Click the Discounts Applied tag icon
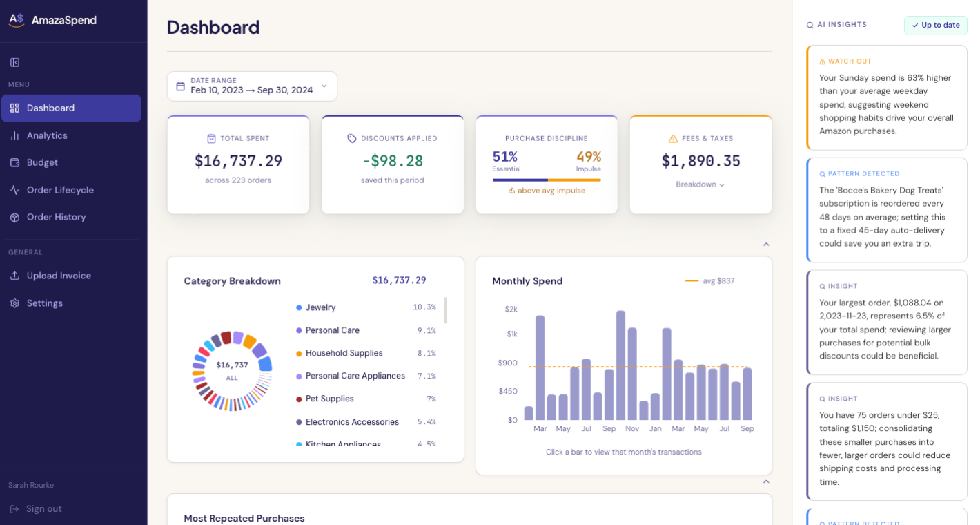This screenshot has width=980, height=525. coord(352,138)
